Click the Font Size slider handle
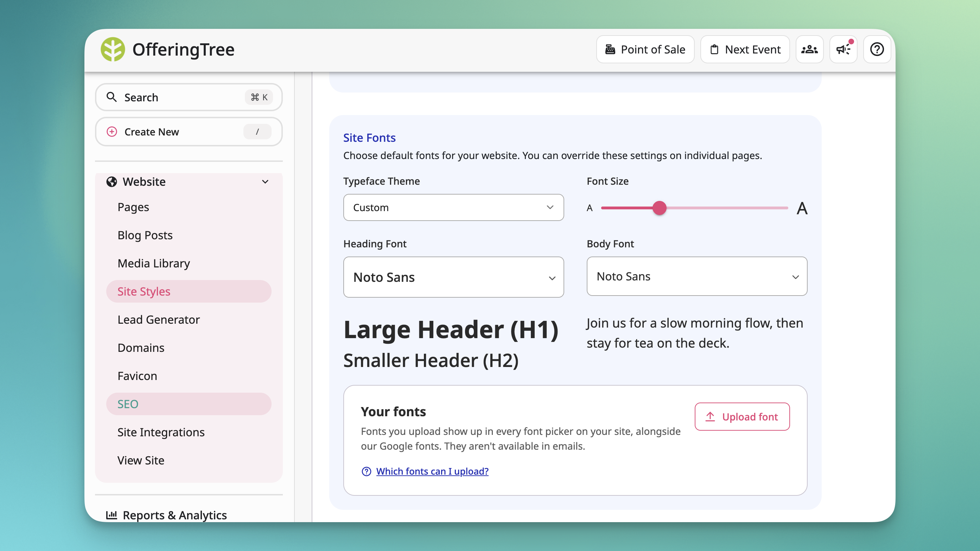980x551 pixels. (x=660, y=208)
